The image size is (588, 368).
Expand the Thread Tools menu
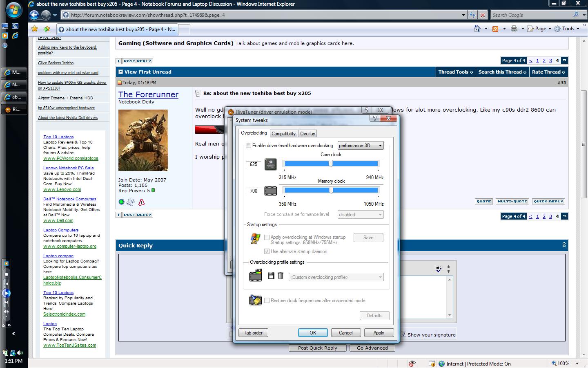(x=455, y=72)
